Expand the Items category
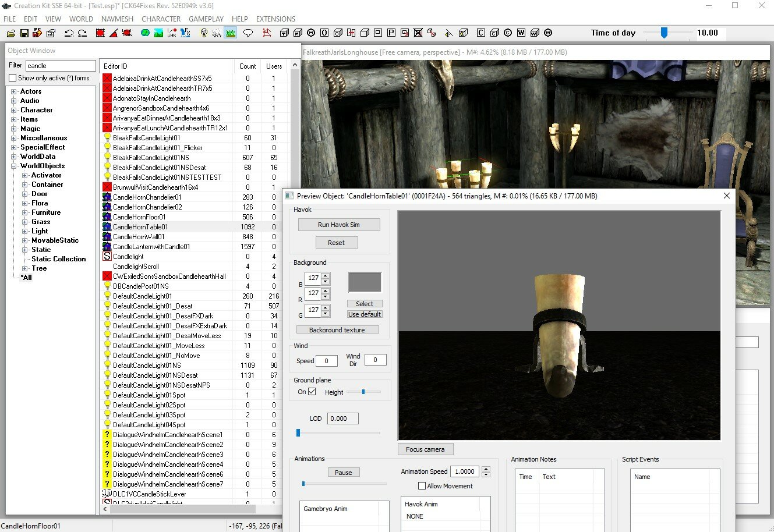The width and height of the screenshot is (774, 532). coord(13,119)
